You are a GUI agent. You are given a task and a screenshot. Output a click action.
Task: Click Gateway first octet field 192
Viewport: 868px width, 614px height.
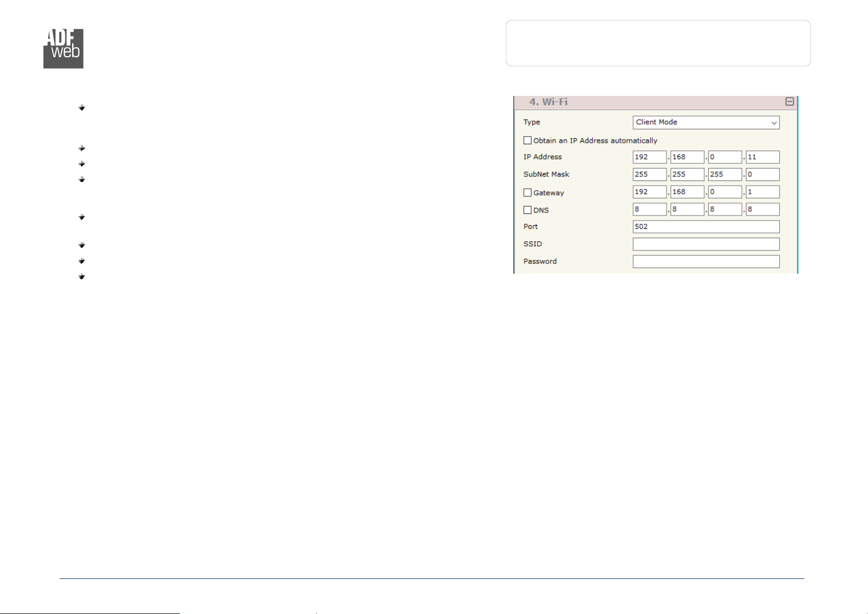[650, 192]
